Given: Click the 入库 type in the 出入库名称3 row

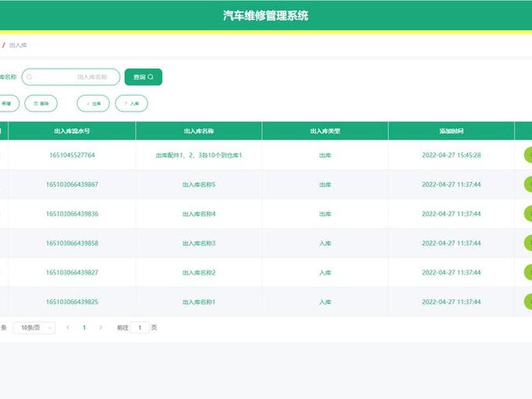Looking at the screenshot, I should tap(325, 243).
